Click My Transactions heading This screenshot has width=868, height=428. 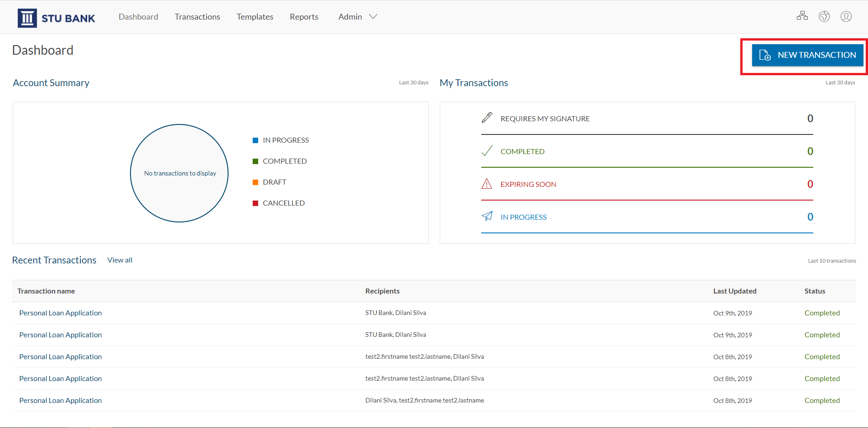click(474, 83)
